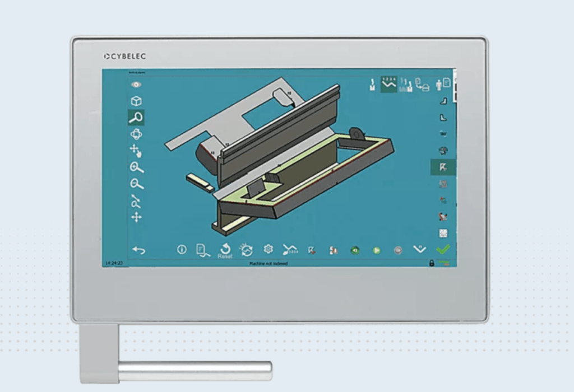This screenshot has height=392, width=574.
Task: Open settings gear in bottom toolbar
Action: 269,250
